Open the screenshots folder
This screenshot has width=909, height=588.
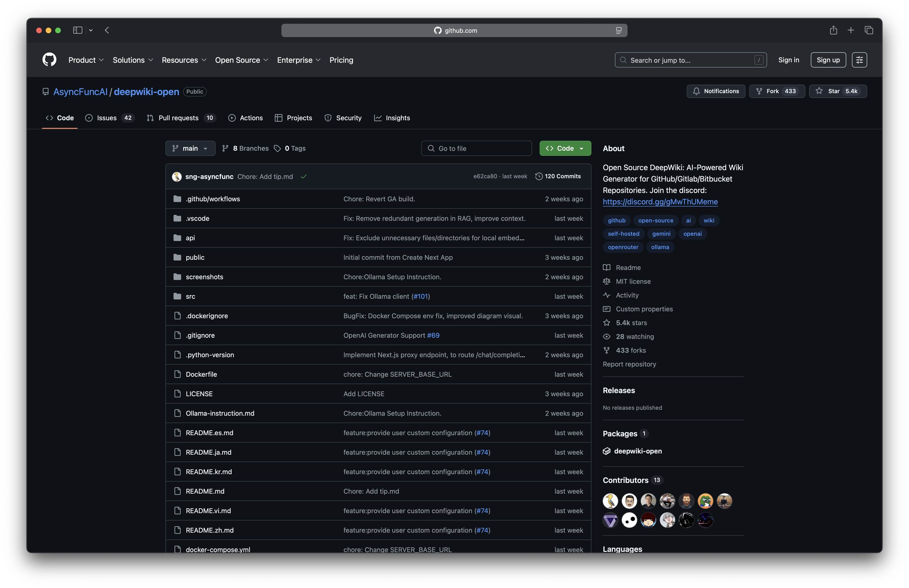point(204,277)
